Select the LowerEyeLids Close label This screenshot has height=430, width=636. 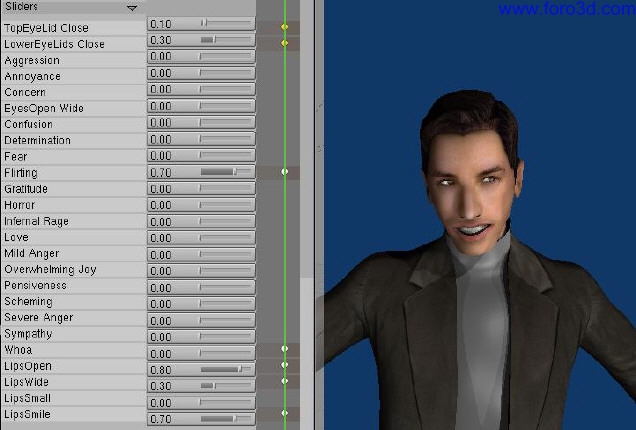pos(54,44)
